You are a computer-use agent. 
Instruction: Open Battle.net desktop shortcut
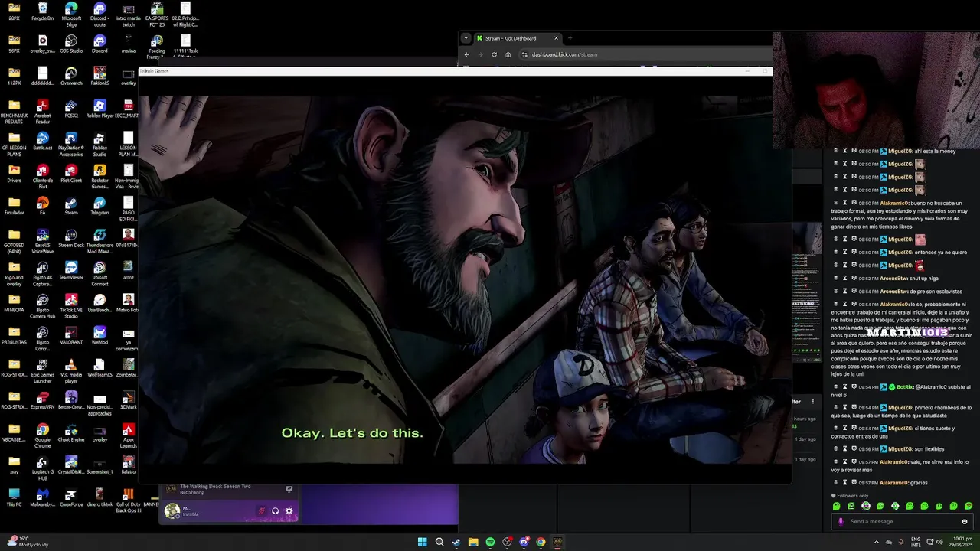point(43,141)
